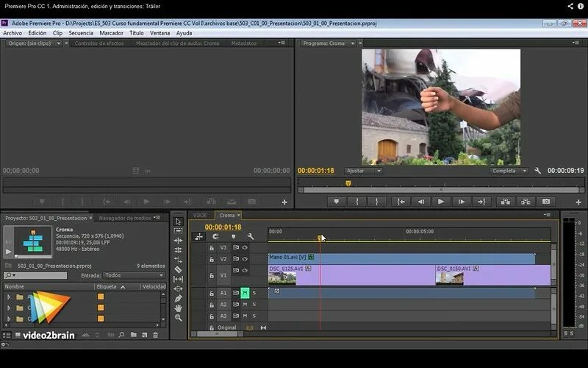The width and height of the screenshot is (588, 368).
Task: Click Mark In in Program monitor
Action: click(x=356, y=202)
